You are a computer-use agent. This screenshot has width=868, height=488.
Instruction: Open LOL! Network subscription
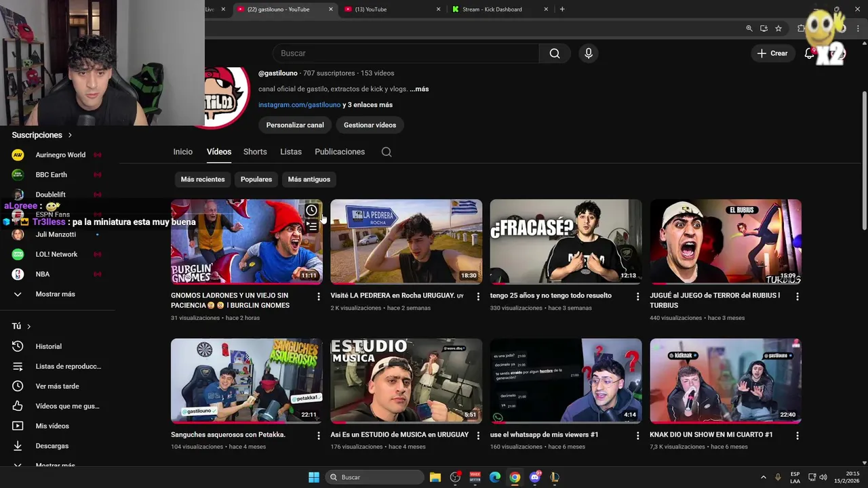pyautogui.click(x=58, y=254)
